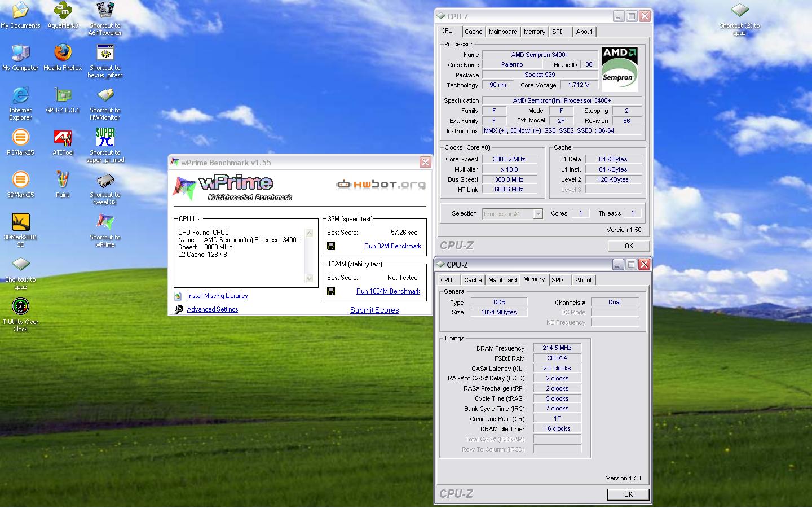
Task: Click Run 32M Benchmark link
Action: [x=392, y=246]
